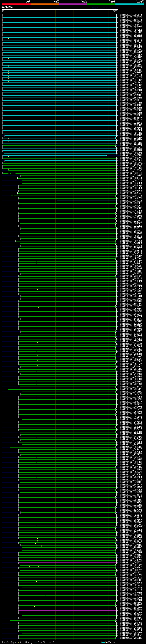
Task: Click the cyan ~100% identity color segment
Action: point(130,4)
